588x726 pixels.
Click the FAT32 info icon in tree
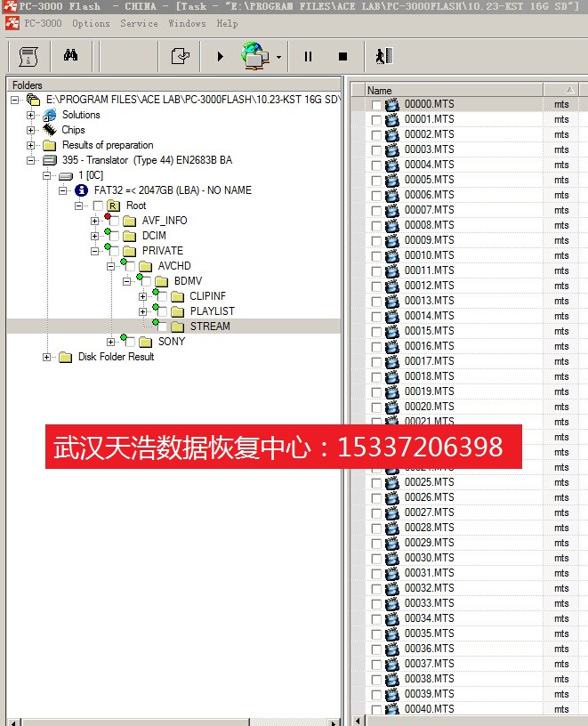point(81,190)
